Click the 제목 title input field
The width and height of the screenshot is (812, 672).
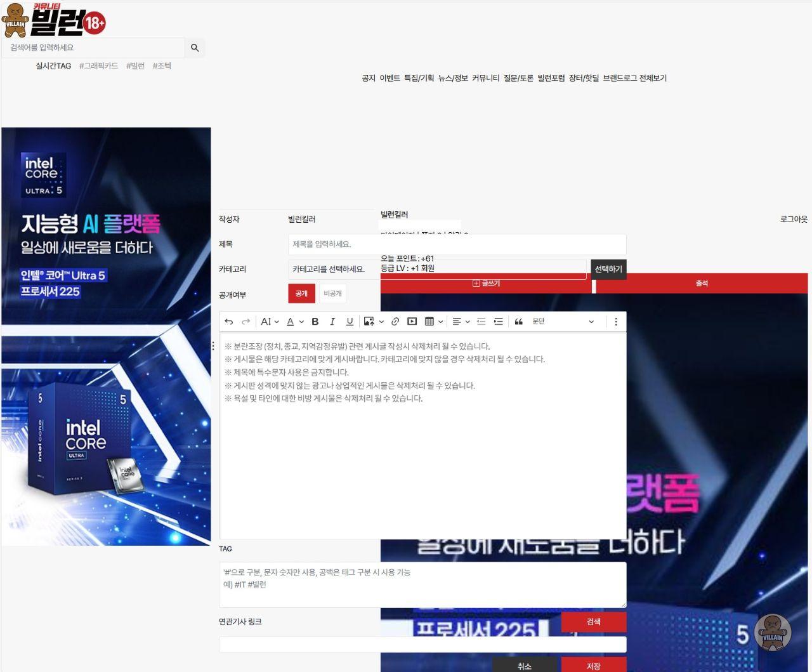457,244
